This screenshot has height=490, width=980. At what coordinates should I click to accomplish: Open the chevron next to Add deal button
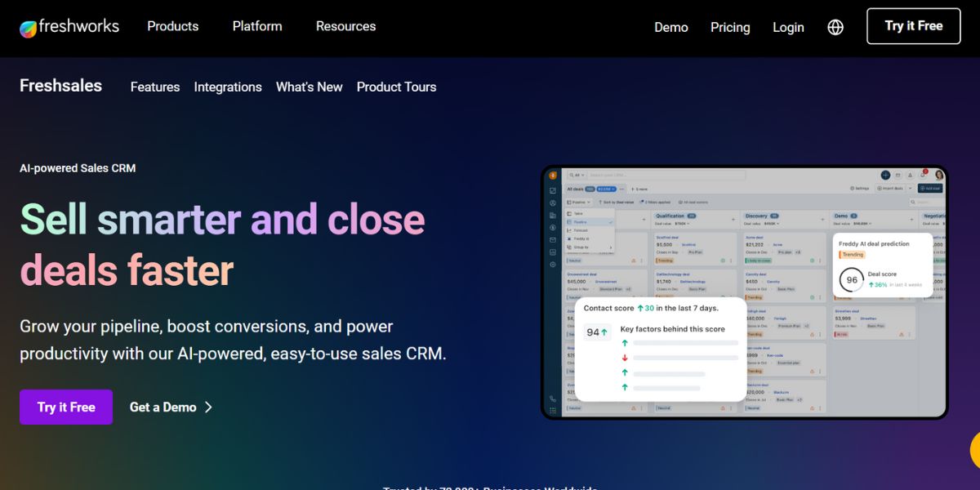(910, 188)
